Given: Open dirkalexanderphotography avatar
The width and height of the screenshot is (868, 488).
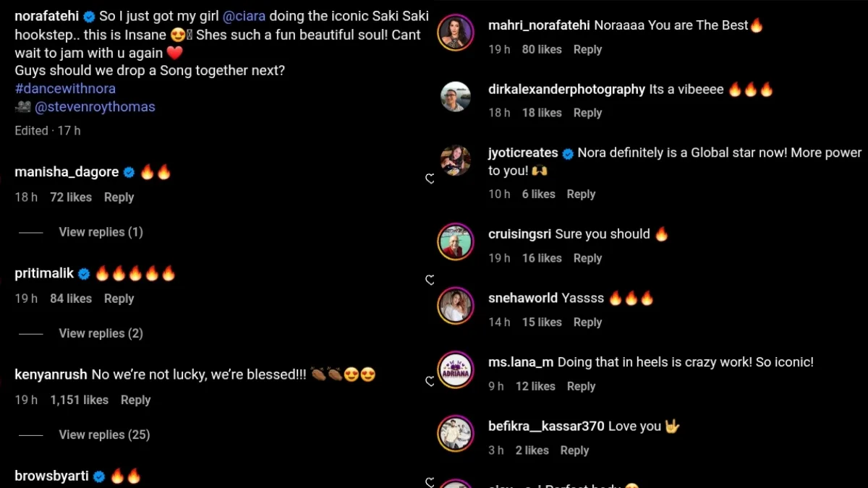Looking at the screenshot, I should coord(456,96).
